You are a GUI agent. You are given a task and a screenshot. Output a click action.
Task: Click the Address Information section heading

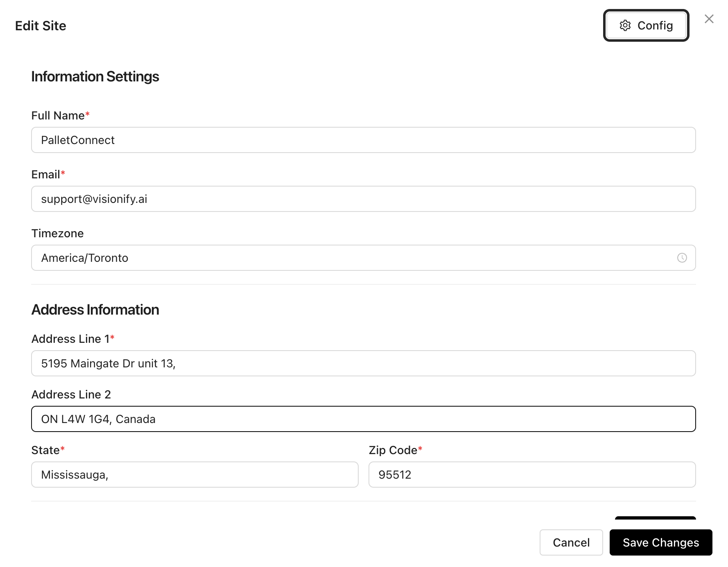[x=95, y=310]
